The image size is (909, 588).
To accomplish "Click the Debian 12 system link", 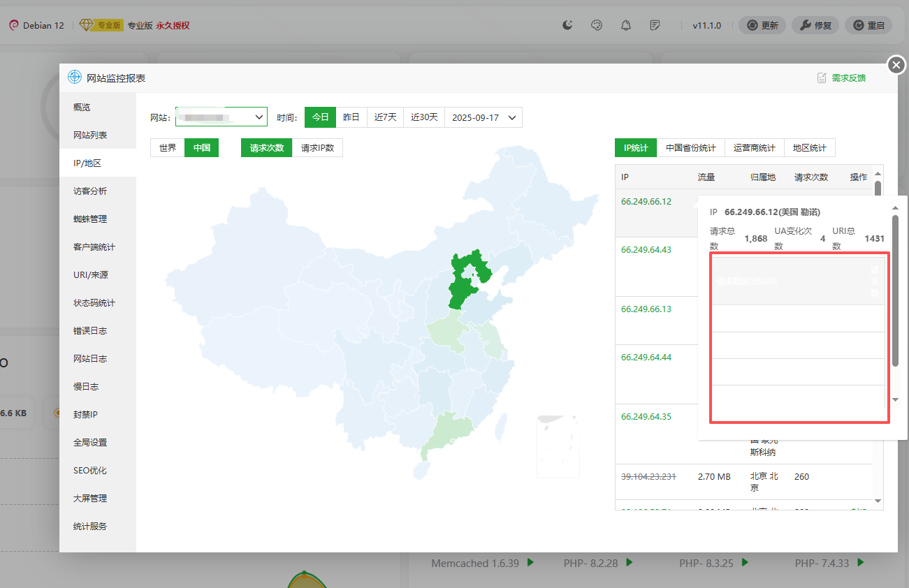I will click(36, 24).
